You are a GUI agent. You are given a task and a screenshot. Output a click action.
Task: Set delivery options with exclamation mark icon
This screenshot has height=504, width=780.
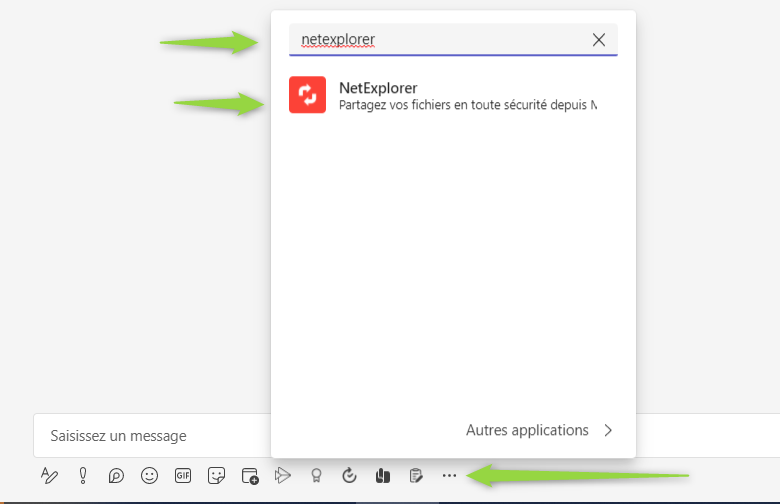click(83, 476)
